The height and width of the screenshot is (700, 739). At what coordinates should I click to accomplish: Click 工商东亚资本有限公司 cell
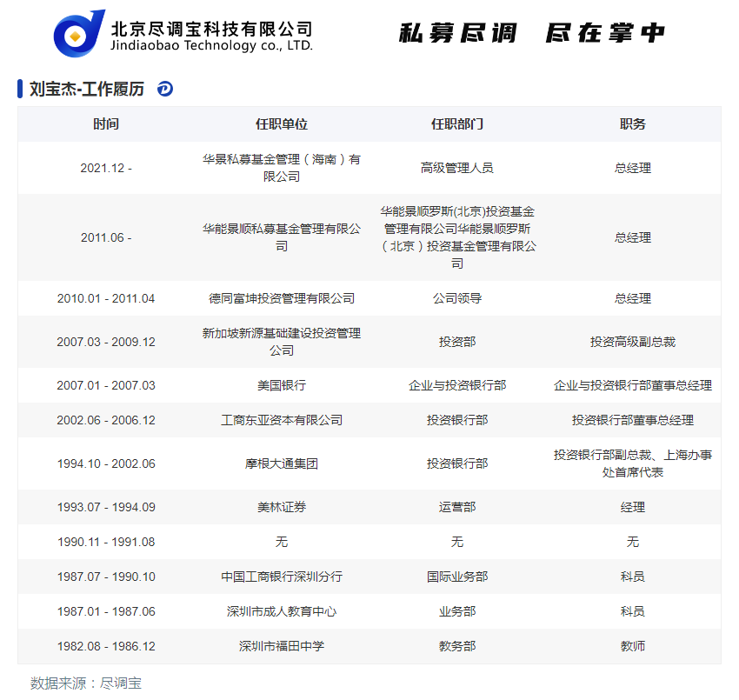pyautogui.click(x=282, y=420)
